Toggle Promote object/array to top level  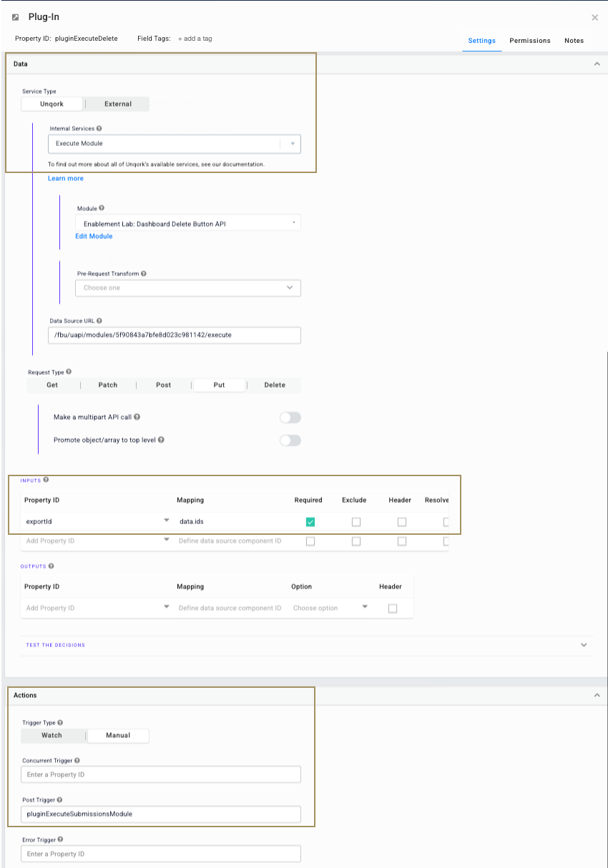290,440
